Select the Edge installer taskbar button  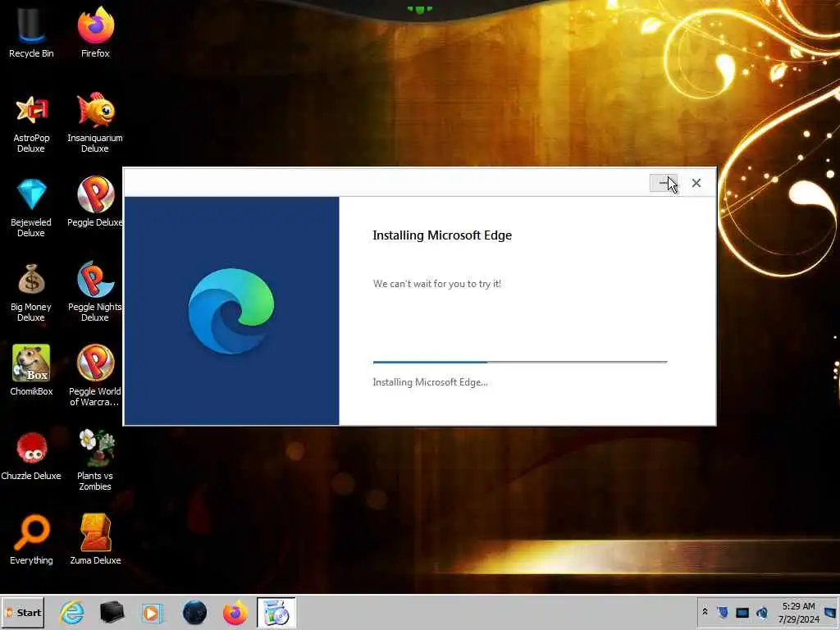tap(276, 612)
